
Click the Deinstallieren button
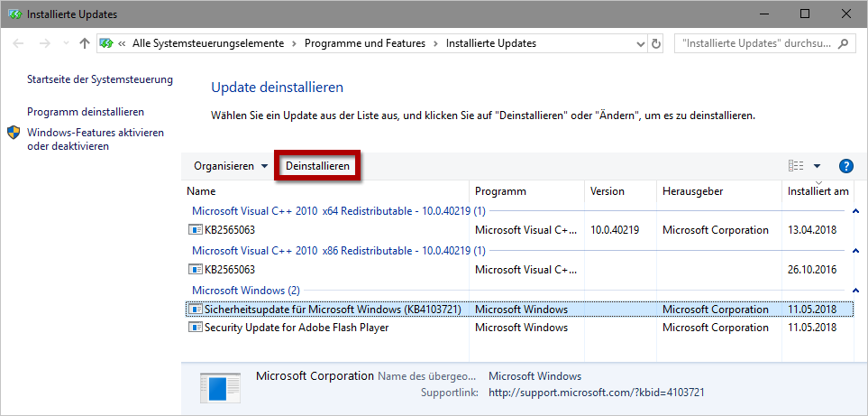(x=317, y=166)
